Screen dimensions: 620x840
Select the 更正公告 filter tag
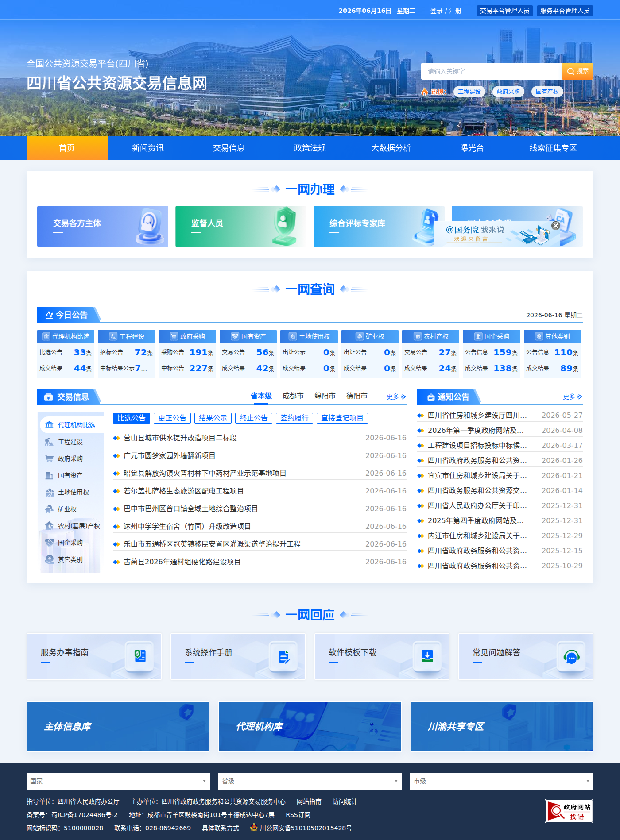pos(172,418)
